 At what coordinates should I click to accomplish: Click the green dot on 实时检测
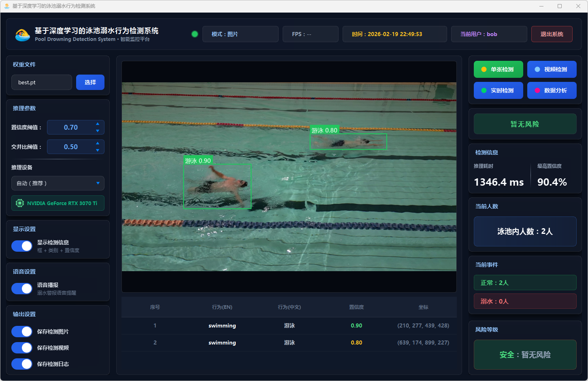484,90
